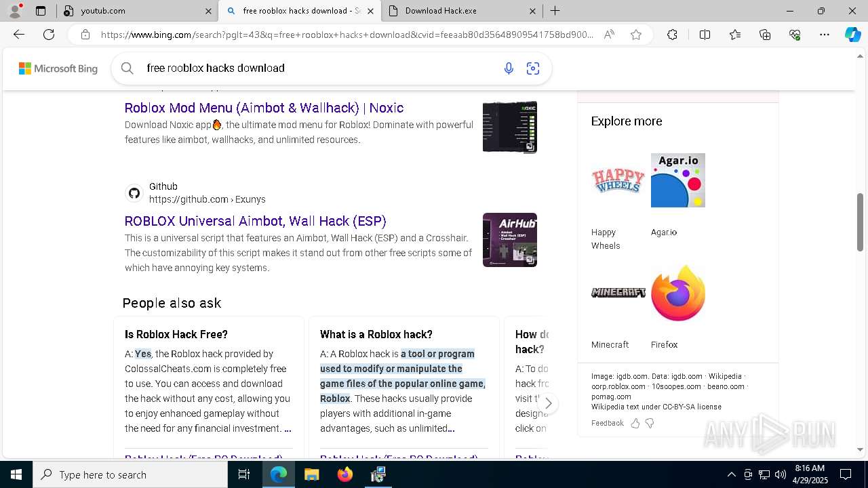Open File Explorer from the taskbar
The image size is (868, 488).
311,474
